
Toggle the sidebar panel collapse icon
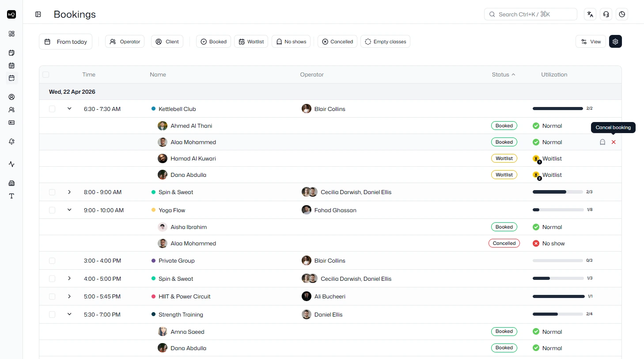(38, 15)
